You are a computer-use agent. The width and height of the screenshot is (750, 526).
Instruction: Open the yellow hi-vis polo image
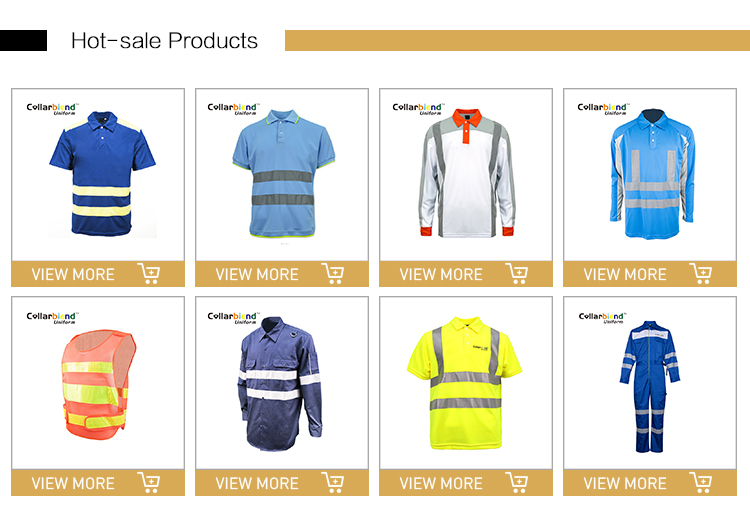pyautogui.click(x=464, y=383)
